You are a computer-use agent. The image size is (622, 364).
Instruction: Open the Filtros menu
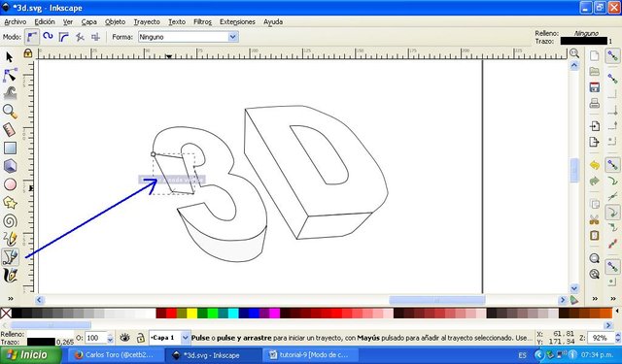(202, 21)
